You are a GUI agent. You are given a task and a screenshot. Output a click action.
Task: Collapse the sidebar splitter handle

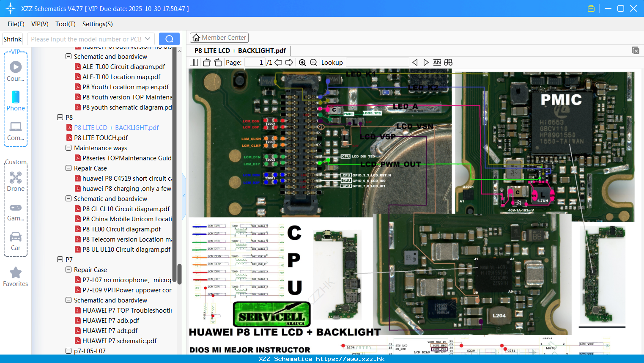184,196
